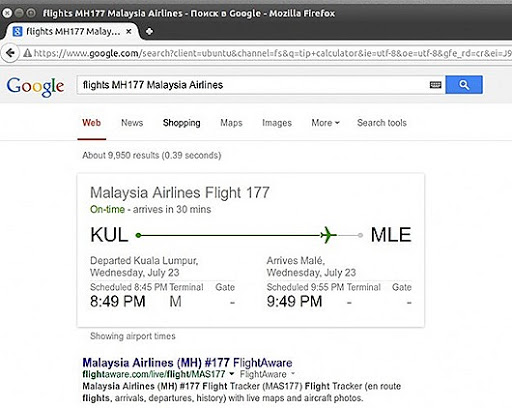Expand the More search categories dropdown
Screen dimensions: 512x408
point(325,123)
